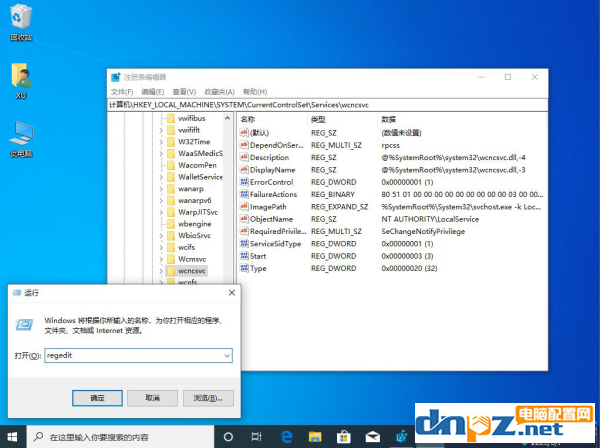This screenshot has width=600, height=448.
Task: Open the 编辑(E) menu
Action: click(x=153, y=92)
